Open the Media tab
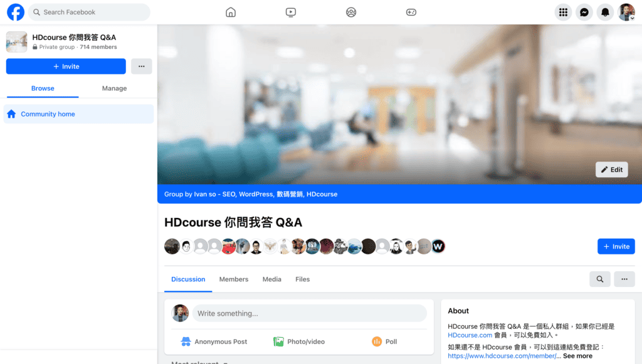 click(272, 279)
